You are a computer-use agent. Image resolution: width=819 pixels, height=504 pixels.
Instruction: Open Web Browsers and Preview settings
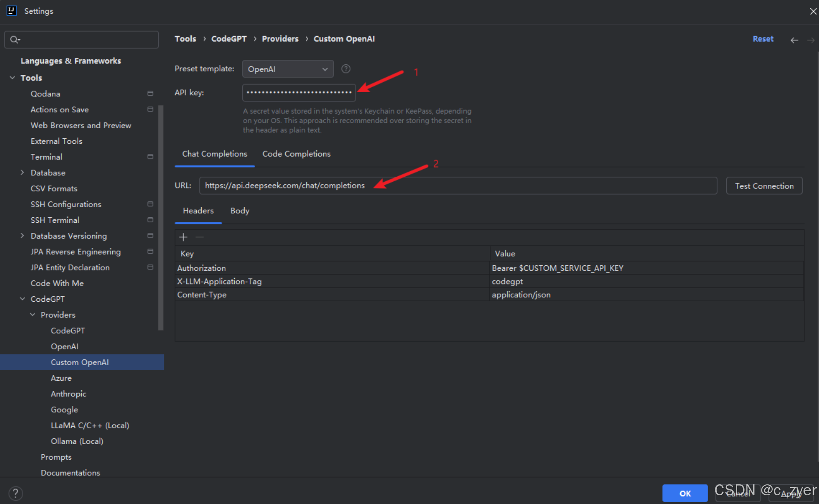tap(81, 125)
